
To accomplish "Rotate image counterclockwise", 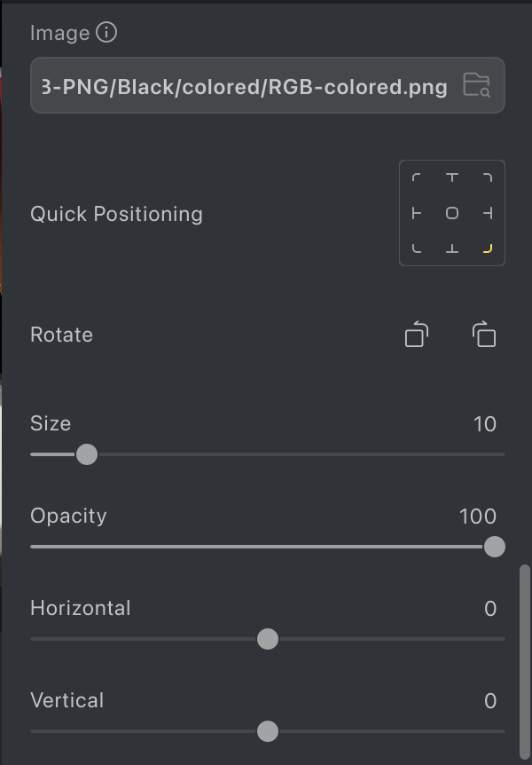I will pos(416,335).
